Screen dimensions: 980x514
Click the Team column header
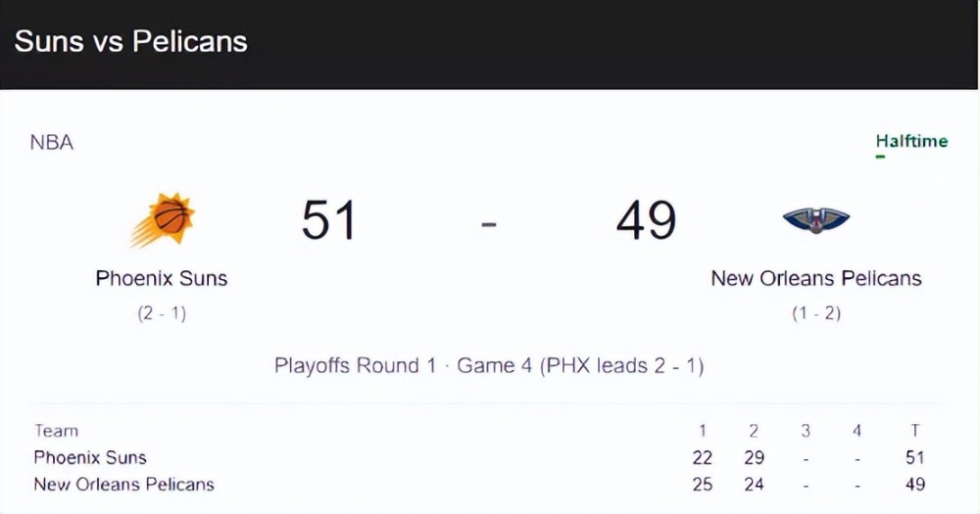coord(56,431)
